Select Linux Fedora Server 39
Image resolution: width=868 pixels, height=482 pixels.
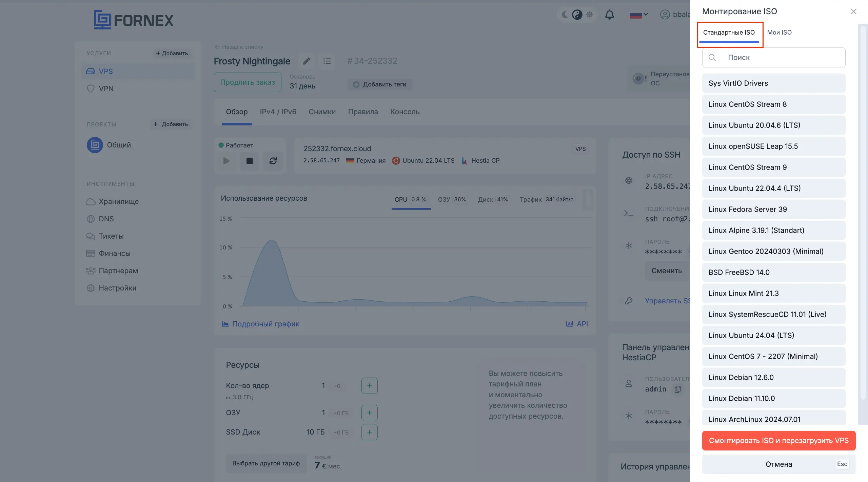point(774,209)
